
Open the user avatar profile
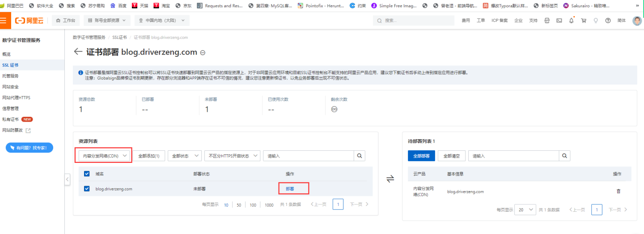[x=637, y=21]
